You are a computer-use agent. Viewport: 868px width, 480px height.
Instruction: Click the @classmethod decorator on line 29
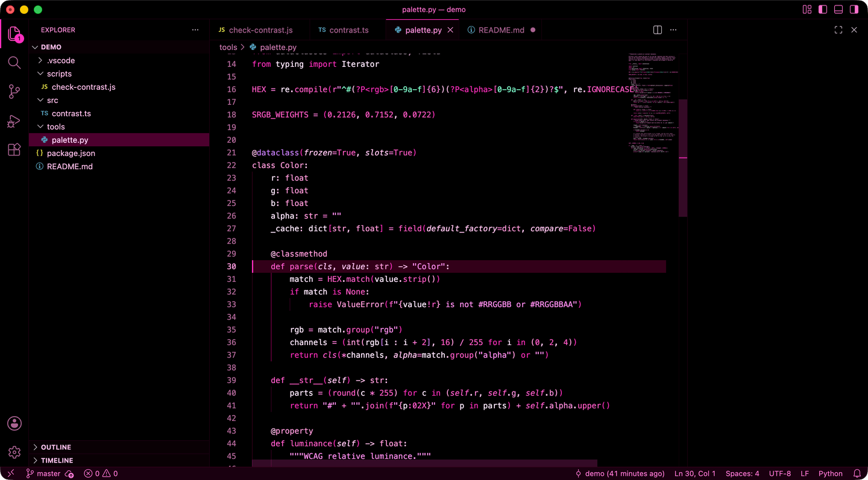click(299, 254)
